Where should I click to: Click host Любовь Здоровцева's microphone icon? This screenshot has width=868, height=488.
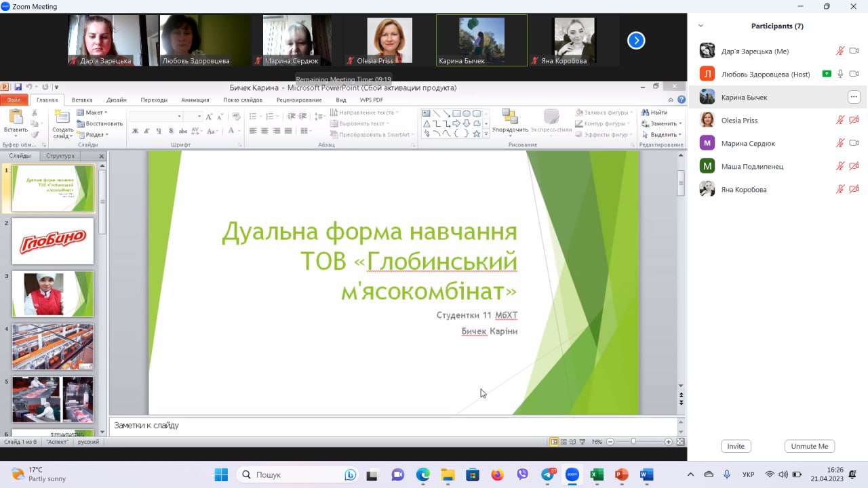click(x=840, y=74)
